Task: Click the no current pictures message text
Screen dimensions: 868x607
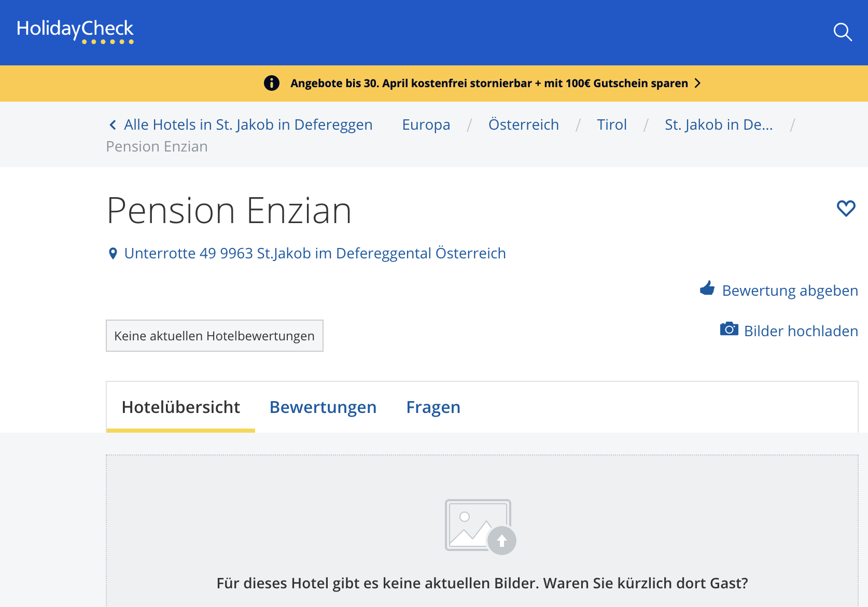Action: pyautogui.click(x=482, y=583)
